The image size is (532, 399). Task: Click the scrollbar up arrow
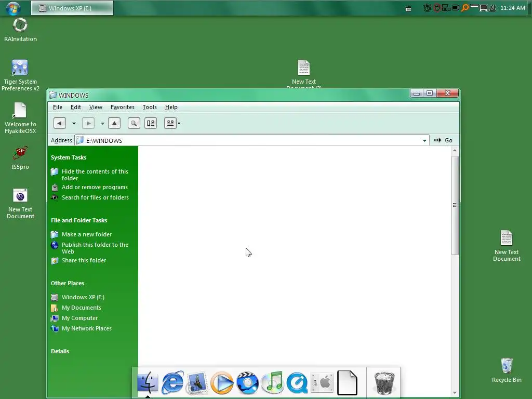pos(455,150)
